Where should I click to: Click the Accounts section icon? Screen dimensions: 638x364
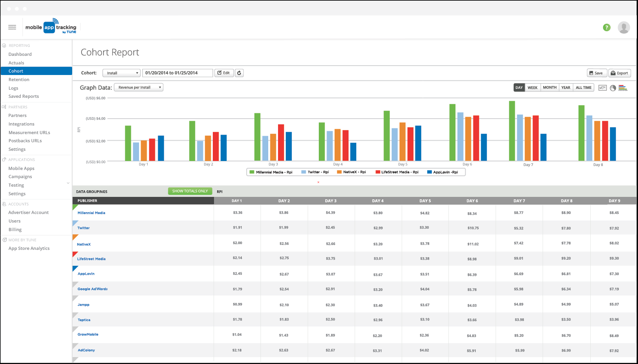tap(4, 204)
